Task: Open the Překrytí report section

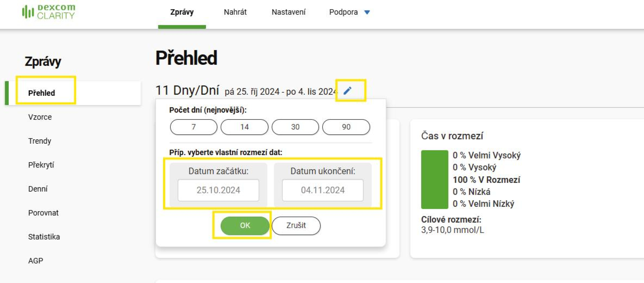Action: 41,165
